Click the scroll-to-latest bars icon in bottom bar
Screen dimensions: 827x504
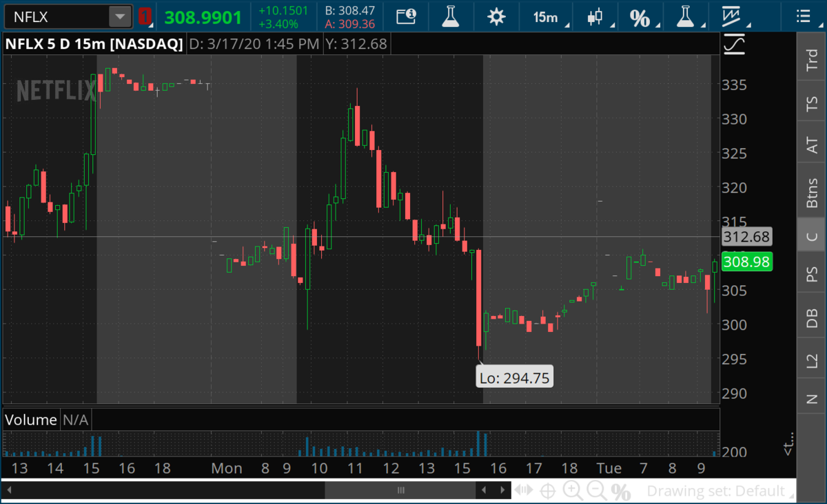pyautogui.click(x=523, y=491)
